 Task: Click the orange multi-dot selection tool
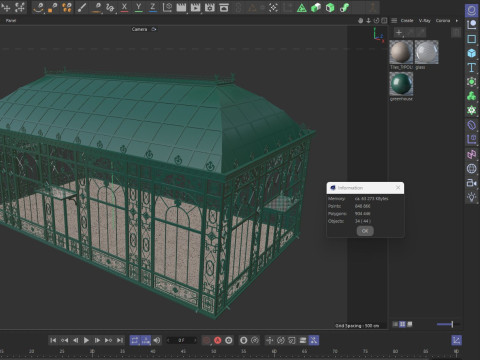[x=67, y=7]
